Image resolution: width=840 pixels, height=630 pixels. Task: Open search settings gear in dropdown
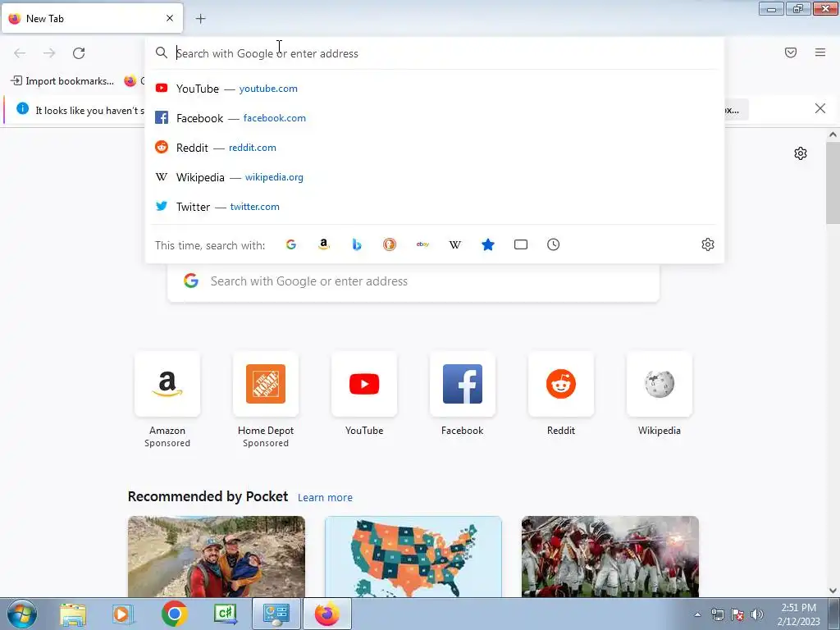[708, 244]
